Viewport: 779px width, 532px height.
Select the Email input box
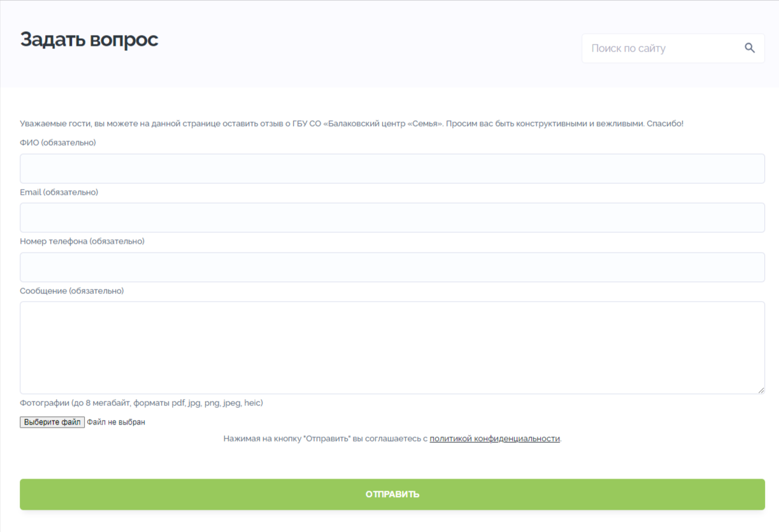tap(392, 218)
